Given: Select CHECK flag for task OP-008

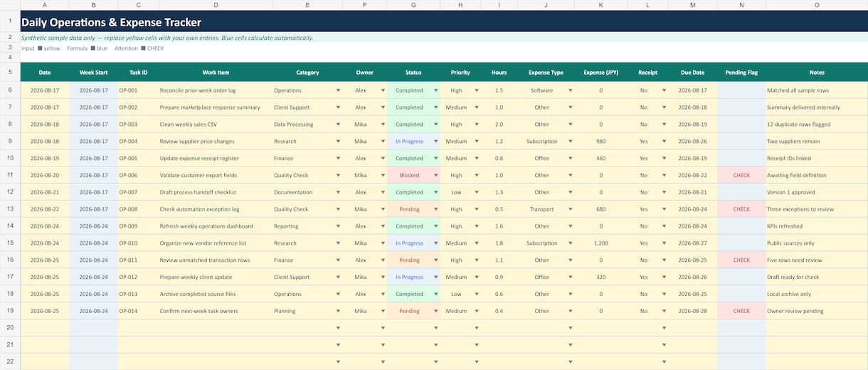Looking at the screenshot, I should pos(741,209).
